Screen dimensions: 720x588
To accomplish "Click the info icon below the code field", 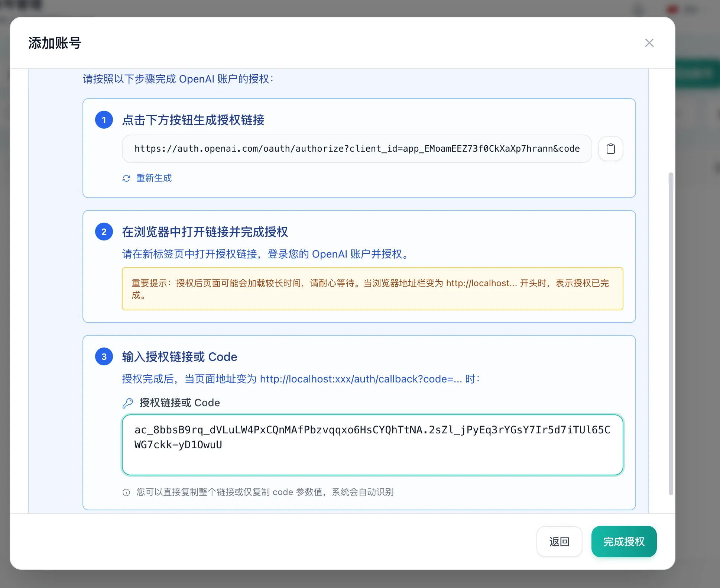I will (126, 492).
